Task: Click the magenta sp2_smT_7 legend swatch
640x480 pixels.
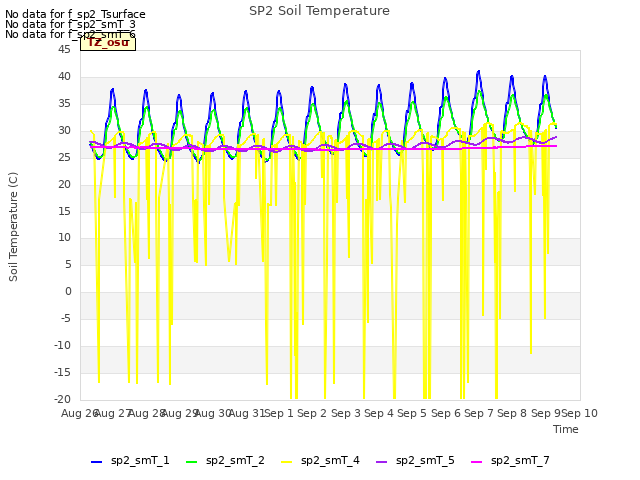Action: pyautogui.click(x=476, y=462)
